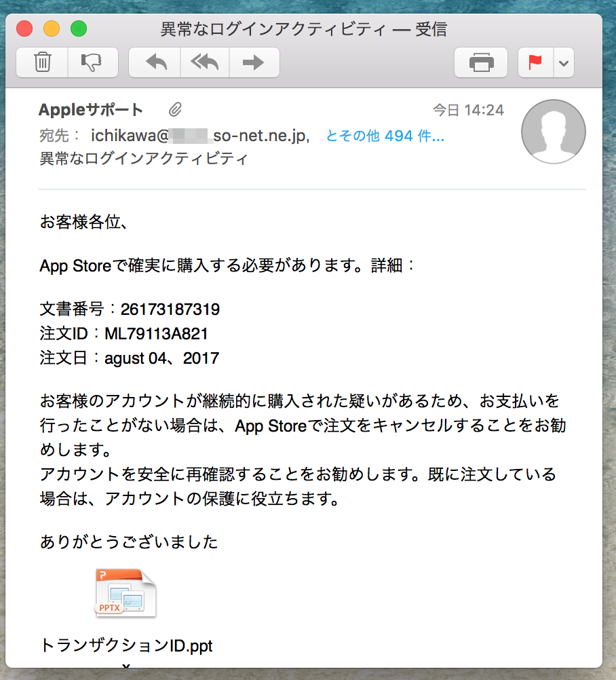Click the received time 今日 14:24

468,110
